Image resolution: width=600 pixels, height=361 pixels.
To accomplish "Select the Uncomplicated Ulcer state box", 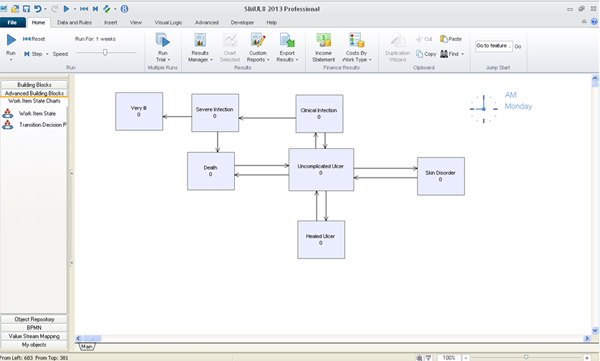I will coord(321,169).
